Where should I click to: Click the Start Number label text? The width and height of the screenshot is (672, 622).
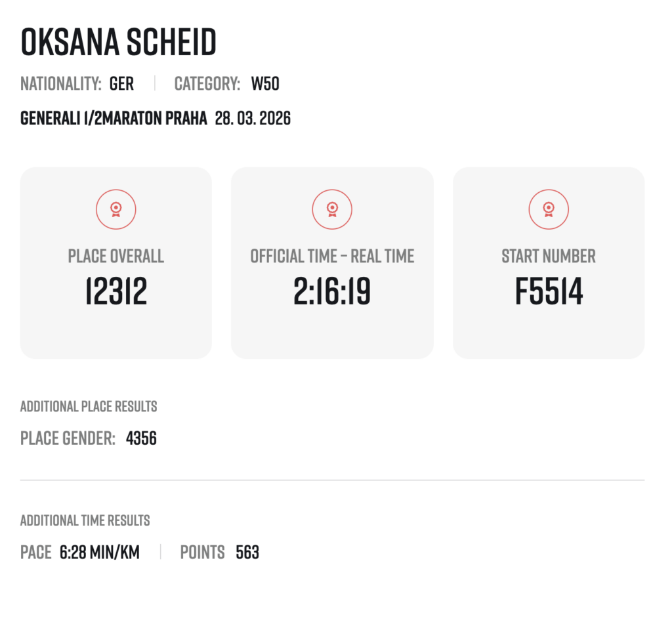(549, 256)
